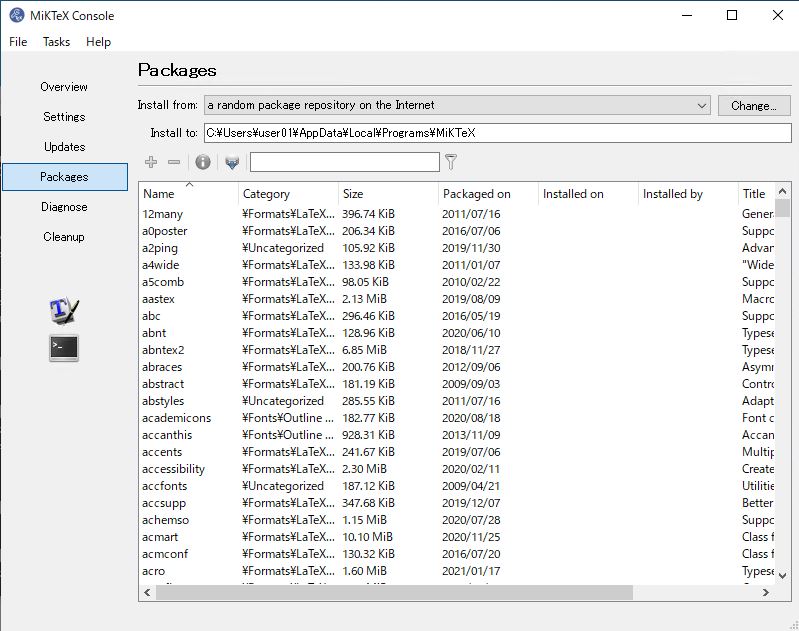This screenshot has width=799, height=631.
Task: Expand the Install from repository dropdown
Action: click(457, 105)
